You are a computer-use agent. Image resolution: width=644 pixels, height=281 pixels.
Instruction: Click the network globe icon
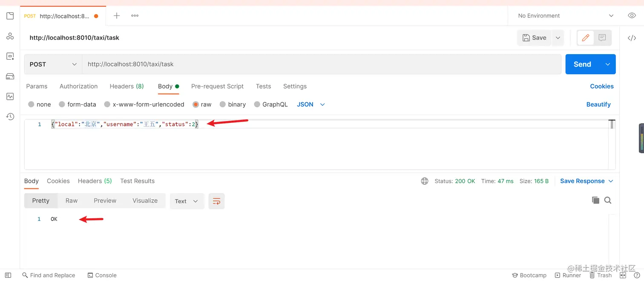[425, 181]
